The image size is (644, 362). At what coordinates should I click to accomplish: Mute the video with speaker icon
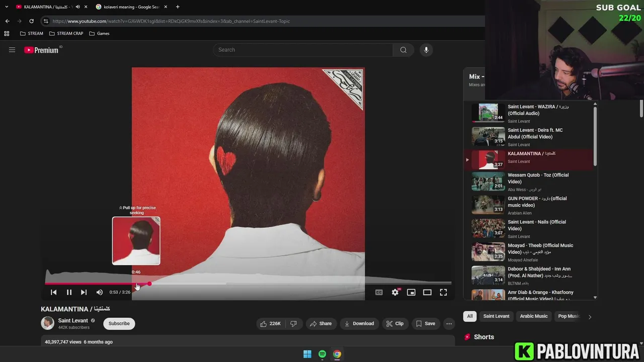pos(100,292)
